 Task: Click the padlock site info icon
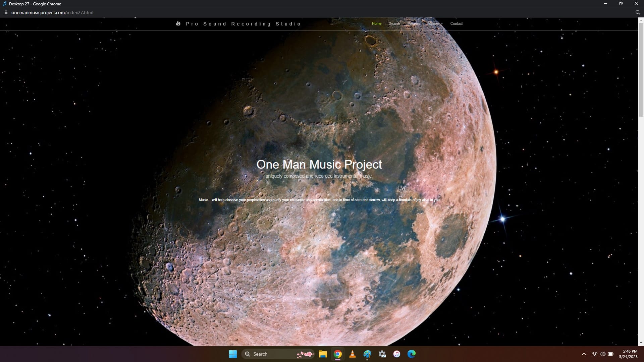[x=6, y=12]
